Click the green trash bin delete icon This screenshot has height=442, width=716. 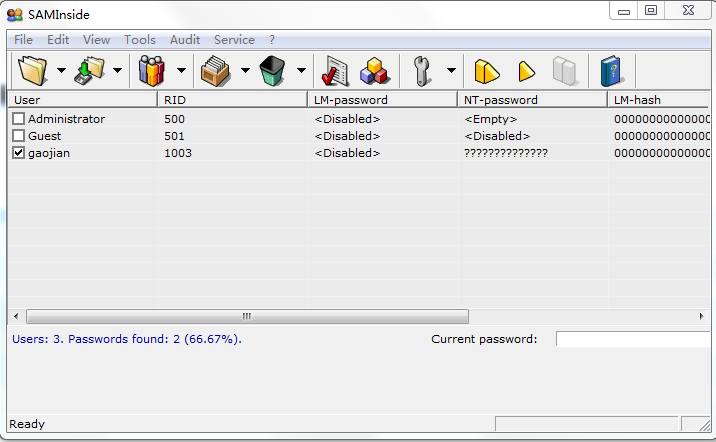point(273,71)
